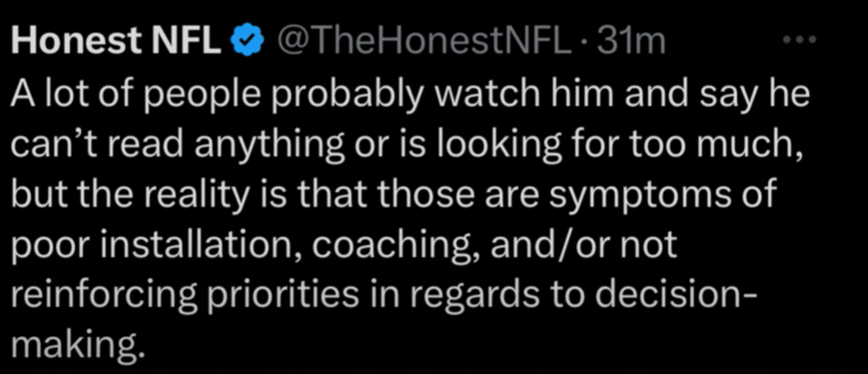Open the 31m timestamp link

tap(630, 41)
